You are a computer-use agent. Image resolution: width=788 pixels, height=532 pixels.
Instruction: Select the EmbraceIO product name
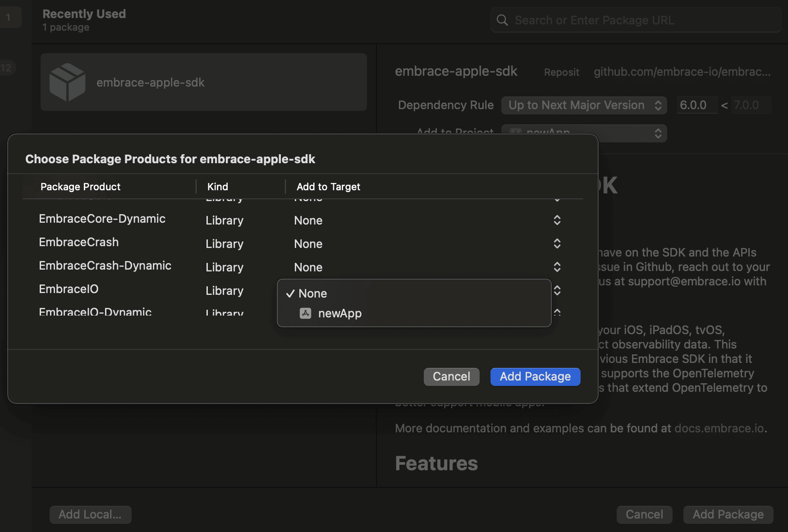click(69, 289)
